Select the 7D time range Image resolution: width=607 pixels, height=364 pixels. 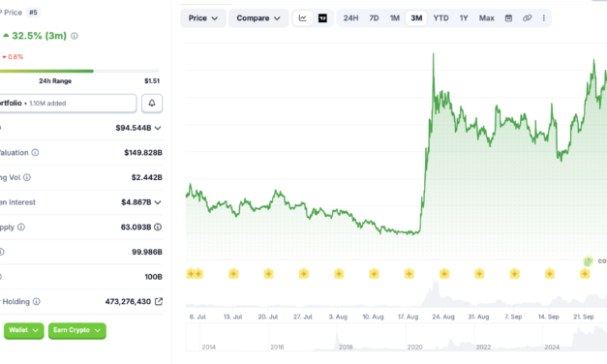point(374,18)
